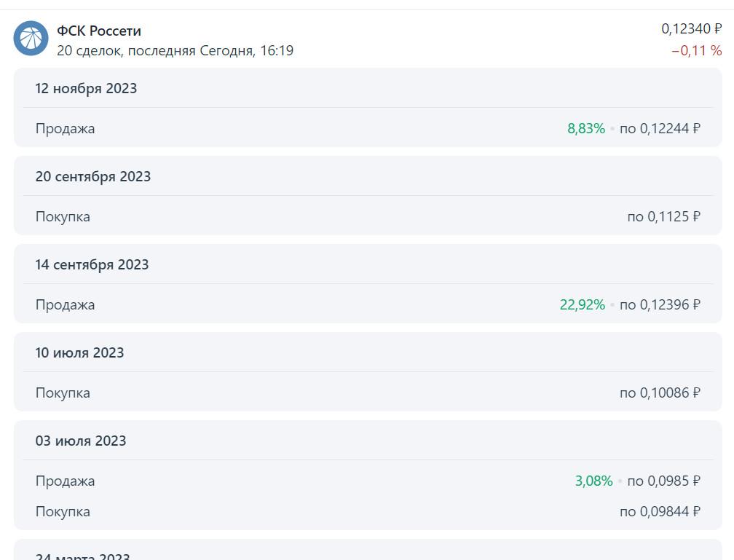
Task: Click the current price 0,12340 ₽
Action: [692, 29]
